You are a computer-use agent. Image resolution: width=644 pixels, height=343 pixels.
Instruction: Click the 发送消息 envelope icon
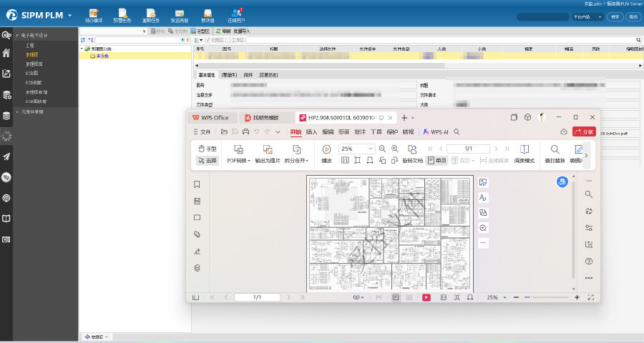click(x=179, y=15)
